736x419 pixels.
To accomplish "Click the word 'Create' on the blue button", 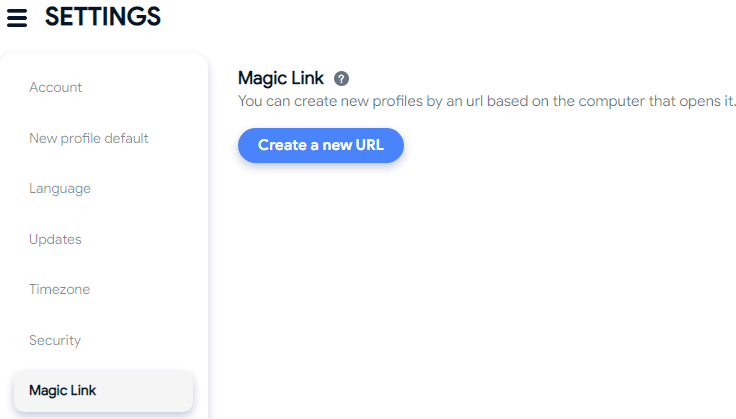I will point(282,145).
